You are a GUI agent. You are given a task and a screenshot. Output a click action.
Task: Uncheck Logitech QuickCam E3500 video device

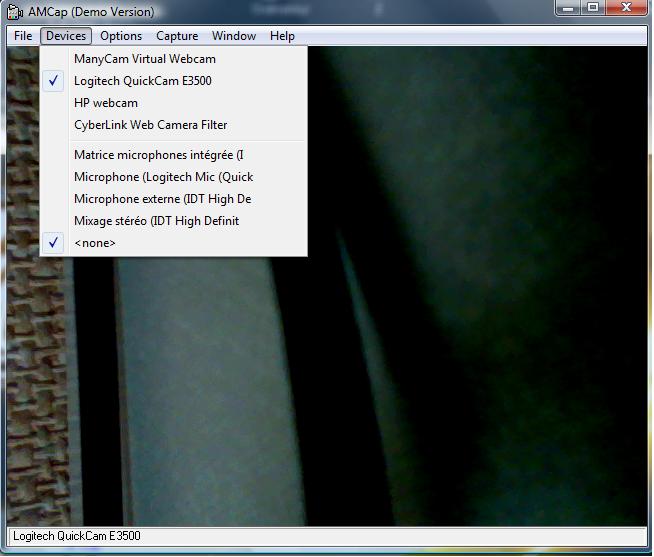[x=174, y=81]
